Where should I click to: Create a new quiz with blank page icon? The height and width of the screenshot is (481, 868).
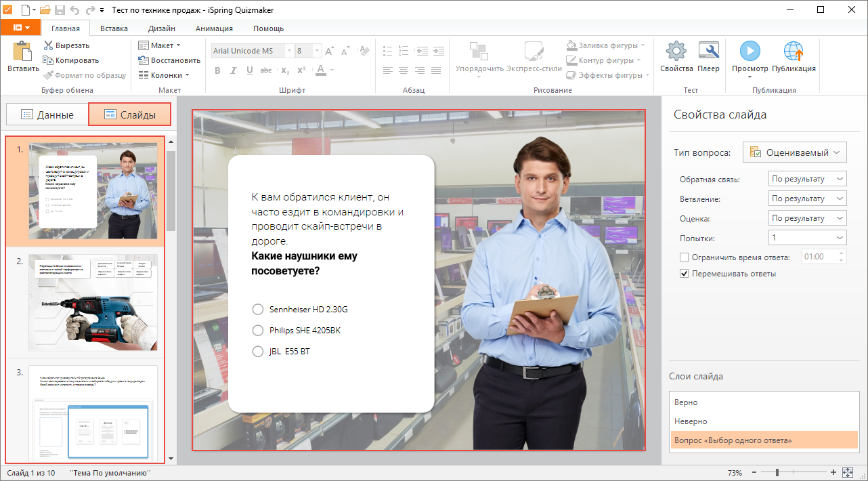click(26, 9)
